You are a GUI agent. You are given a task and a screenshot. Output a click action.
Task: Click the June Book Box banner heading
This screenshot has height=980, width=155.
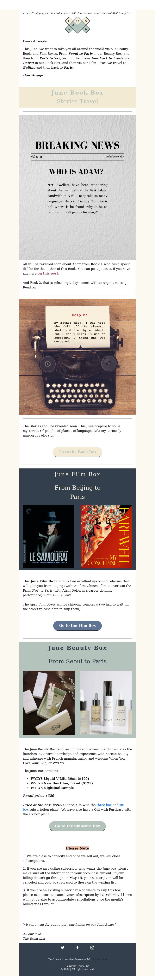(x=77, y=93)
